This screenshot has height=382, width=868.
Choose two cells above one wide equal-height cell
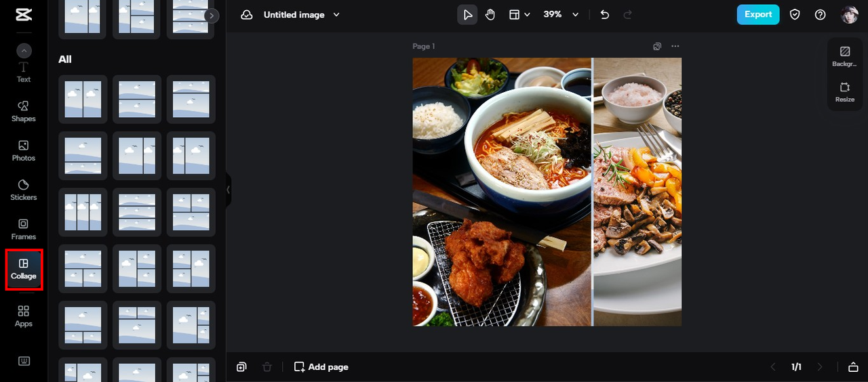click(x=191, y=212)
